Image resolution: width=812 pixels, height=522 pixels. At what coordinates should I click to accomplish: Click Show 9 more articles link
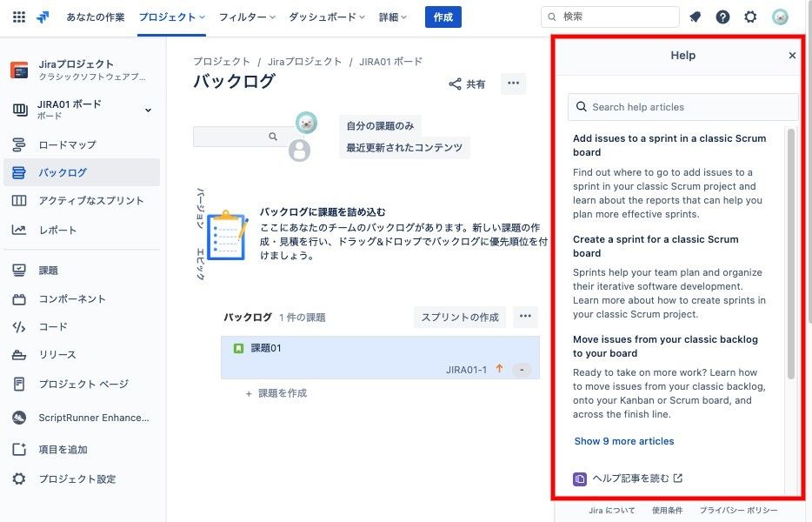624,441
